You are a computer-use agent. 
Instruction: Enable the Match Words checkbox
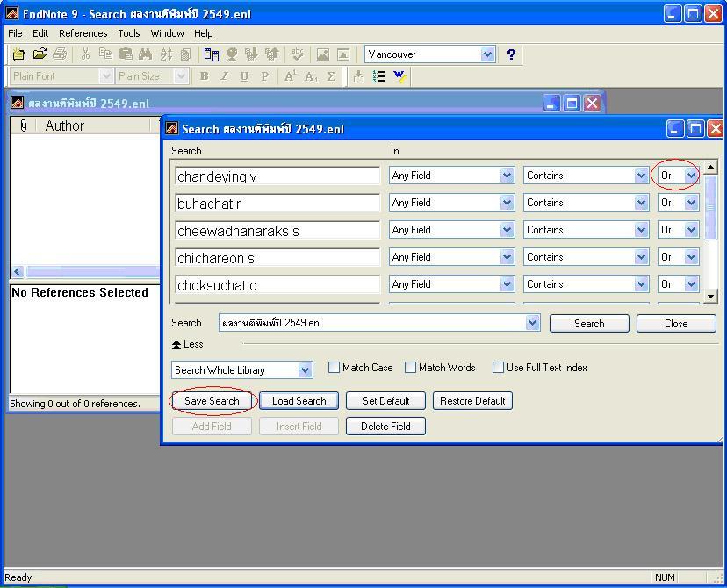(x=410, y=368)
